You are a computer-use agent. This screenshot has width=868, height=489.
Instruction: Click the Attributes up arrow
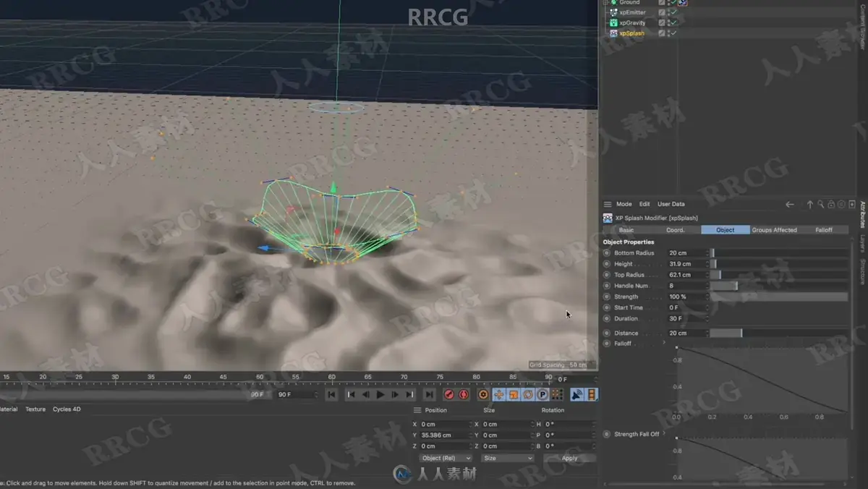pyautogui.click(x=810, y=205)
